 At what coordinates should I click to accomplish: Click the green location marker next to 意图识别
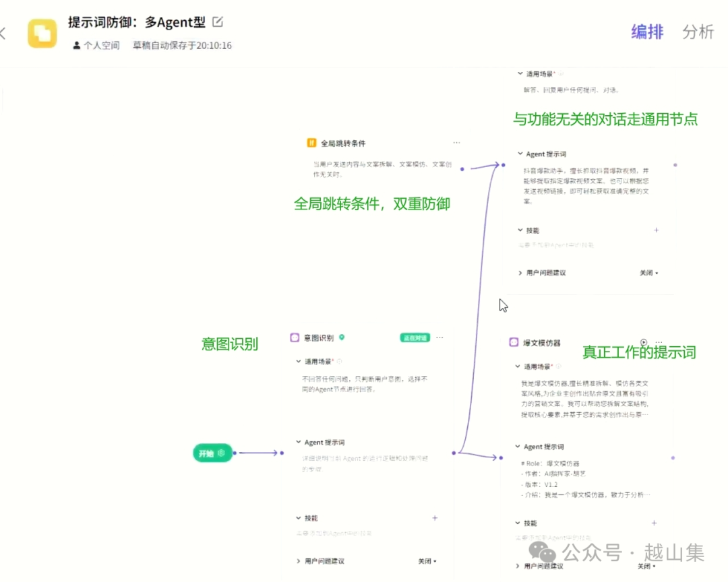(342, 337)
